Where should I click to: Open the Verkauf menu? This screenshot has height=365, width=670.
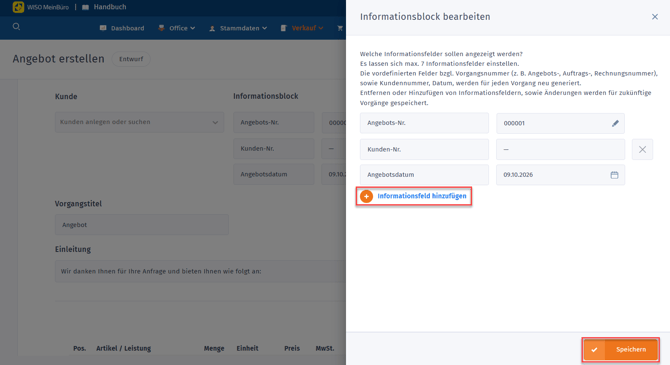pos(302,28)
